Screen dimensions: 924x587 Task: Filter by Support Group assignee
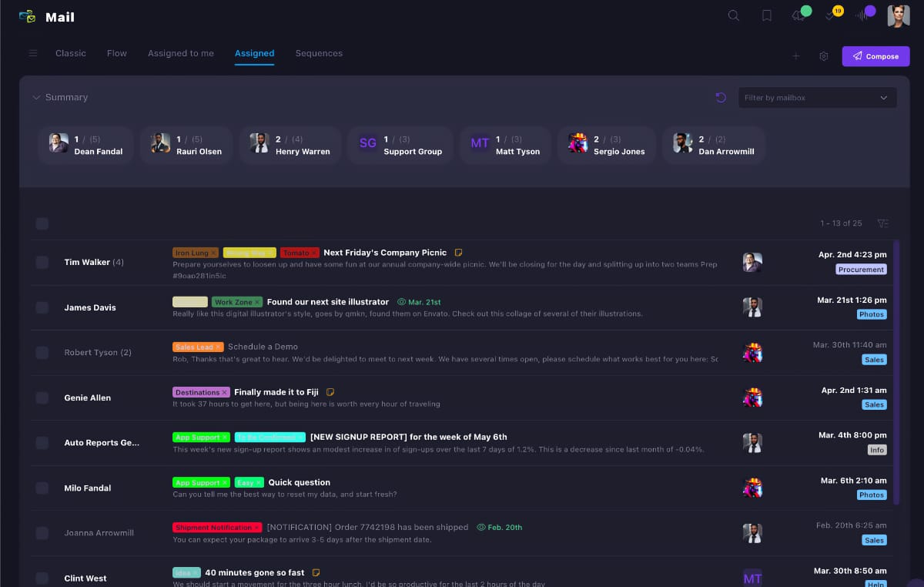pos(400,145)
